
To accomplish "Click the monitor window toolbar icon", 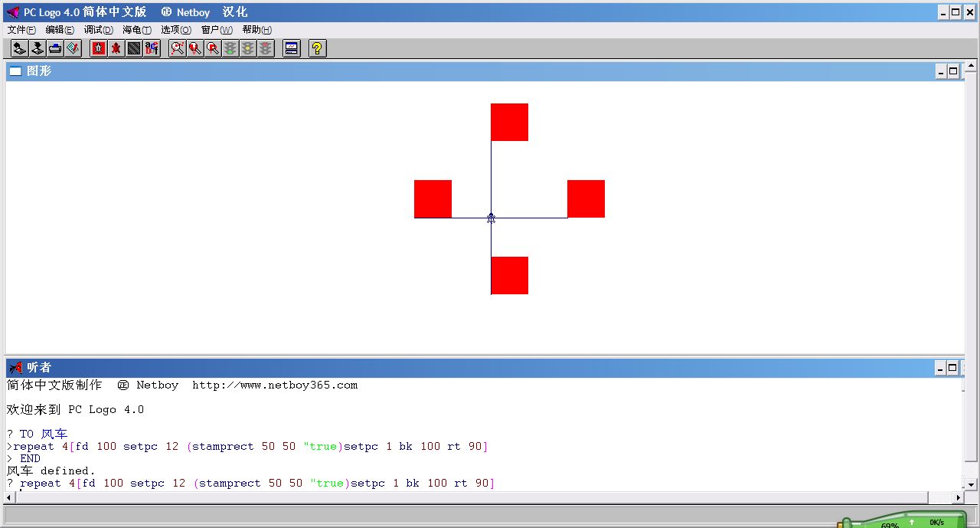I will point(291,49).
